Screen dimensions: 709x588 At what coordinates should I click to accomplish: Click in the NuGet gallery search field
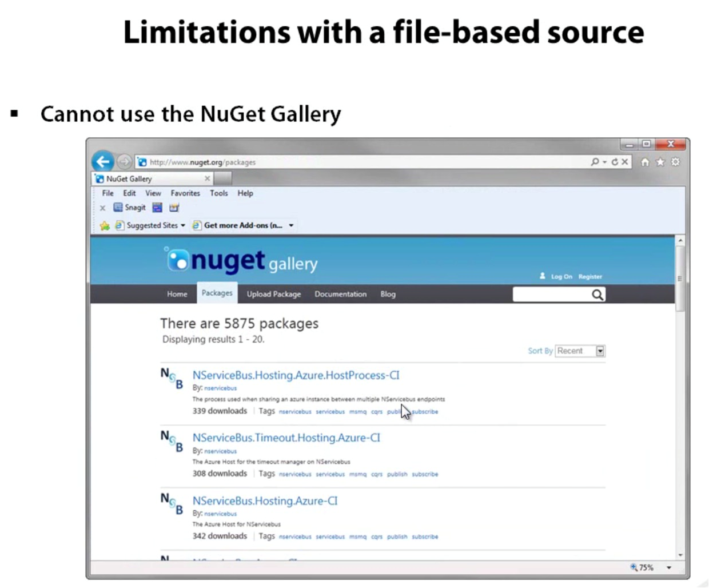(551, 295)
